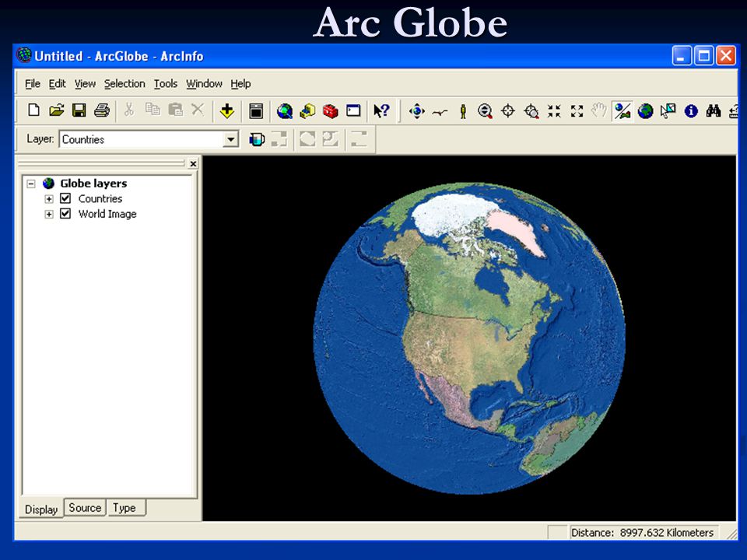Image resolution: width=747 pixels, height=560 pixels.
Task: Open the Edit menu
Action: (57, 84)
